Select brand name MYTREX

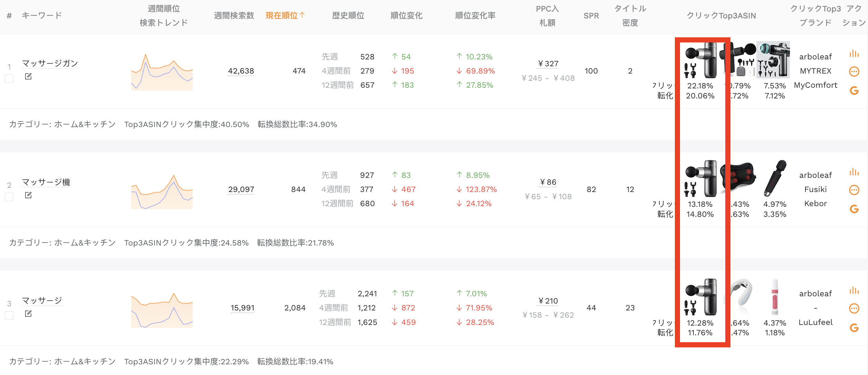[x=815, y=71]
